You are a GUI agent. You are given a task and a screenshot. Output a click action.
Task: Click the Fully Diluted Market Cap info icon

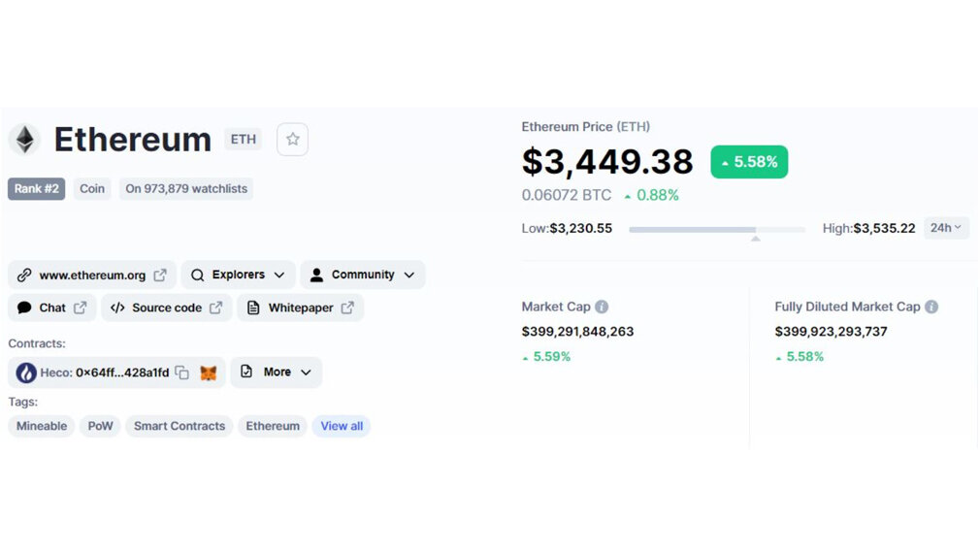(x=931, y=307)
